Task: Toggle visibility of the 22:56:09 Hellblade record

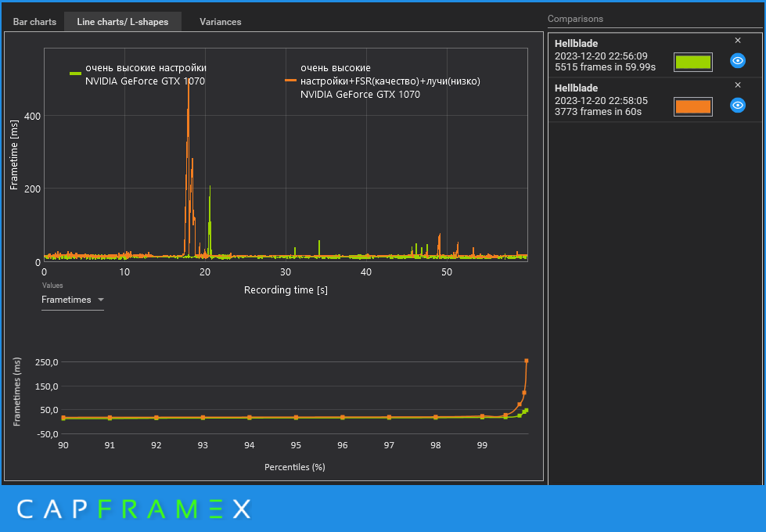Action: (737, 61)
